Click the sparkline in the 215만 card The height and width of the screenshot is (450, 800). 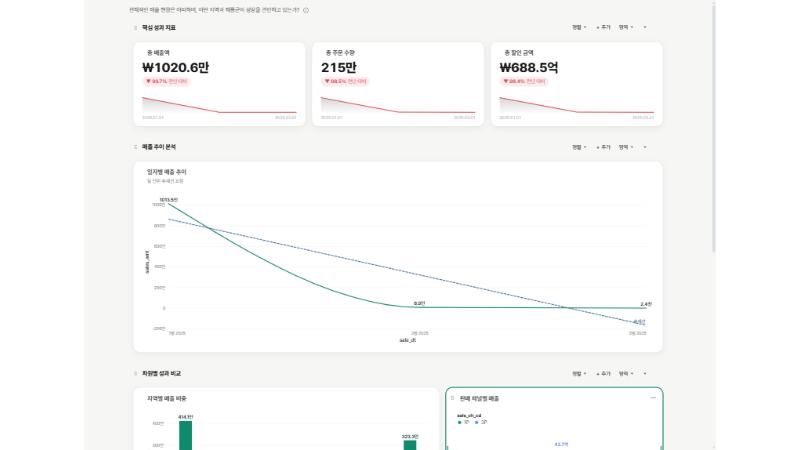click(398, 105)
